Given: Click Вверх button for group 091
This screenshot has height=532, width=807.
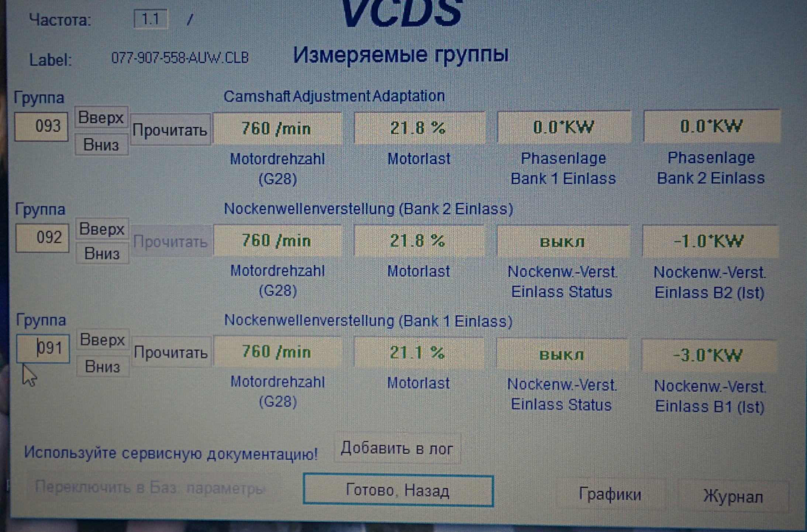Looking at the screenshot, I should (x=103, y=340).
